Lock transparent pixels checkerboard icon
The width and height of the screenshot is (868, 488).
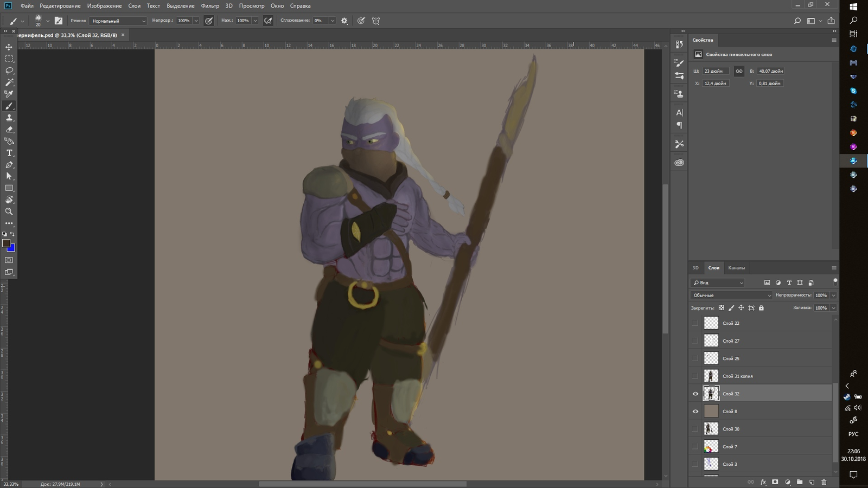coord(721,308)
